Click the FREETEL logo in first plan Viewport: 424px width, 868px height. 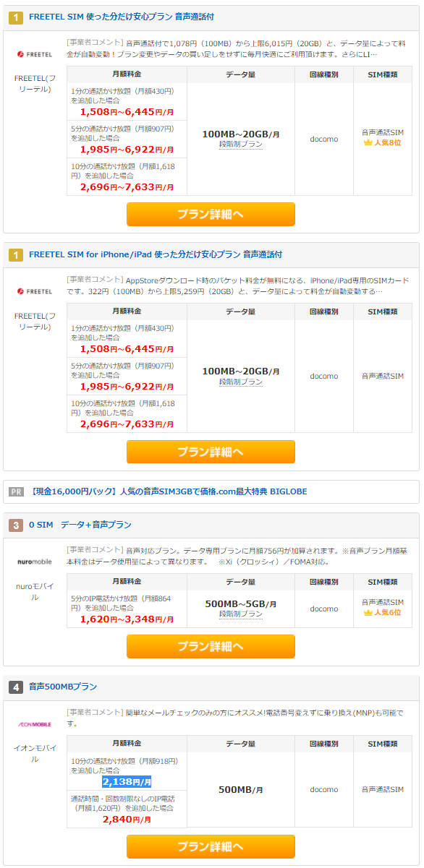[x=34, y=54]
